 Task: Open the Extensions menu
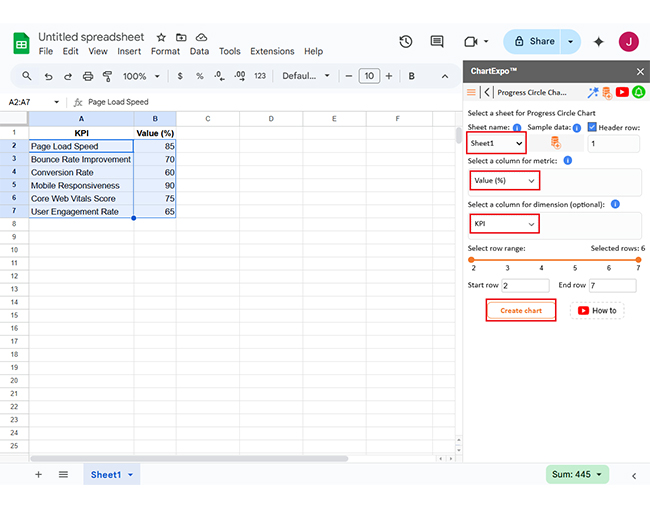(272, 51)
